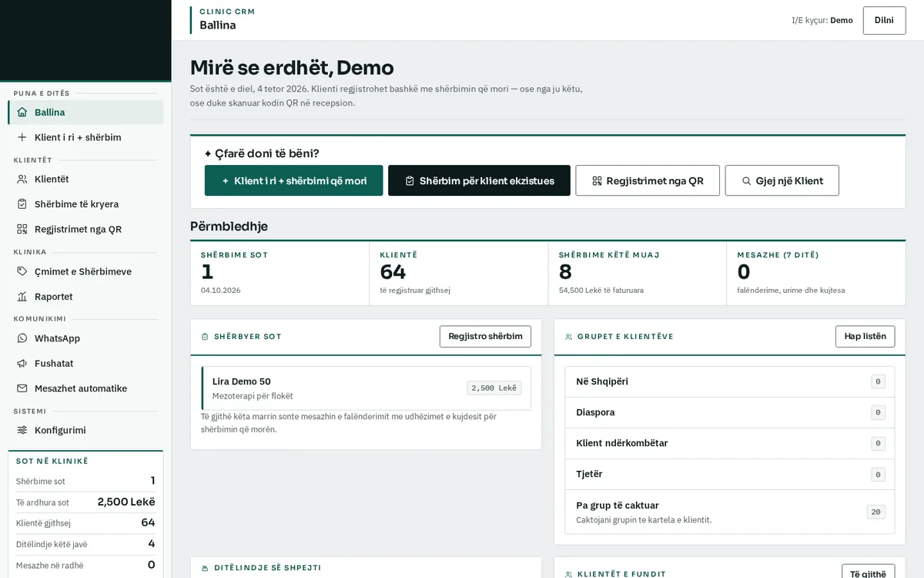924x578 pixels.
Task: Click the Gjej një Klient search button
Action: [782, 180]
